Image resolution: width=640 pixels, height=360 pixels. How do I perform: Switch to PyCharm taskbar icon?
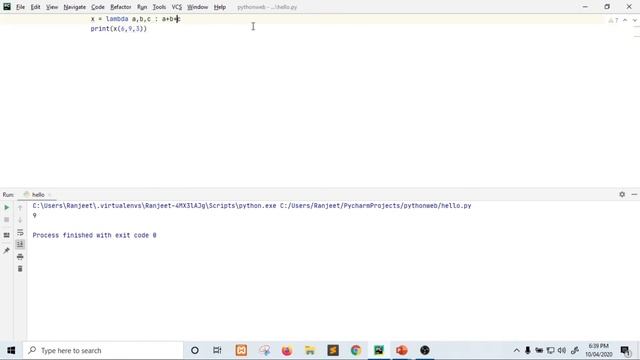pyautogui.click(x=379, y=350)
